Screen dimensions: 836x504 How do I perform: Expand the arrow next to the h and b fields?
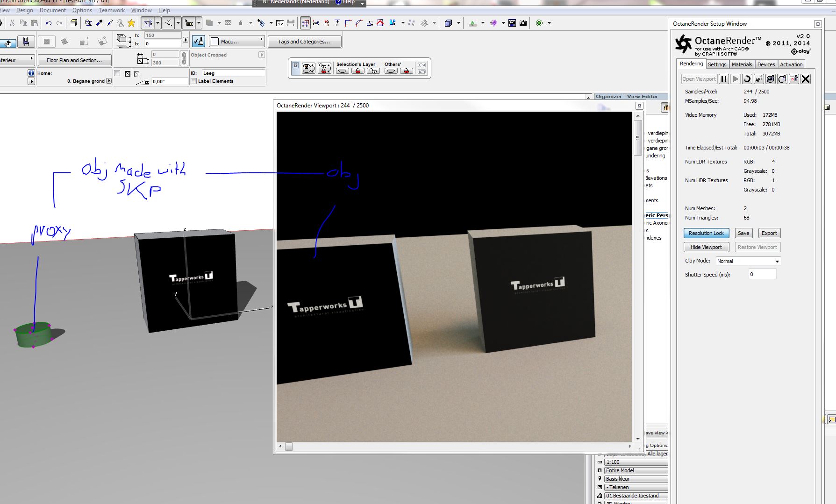tap(186, 40)
